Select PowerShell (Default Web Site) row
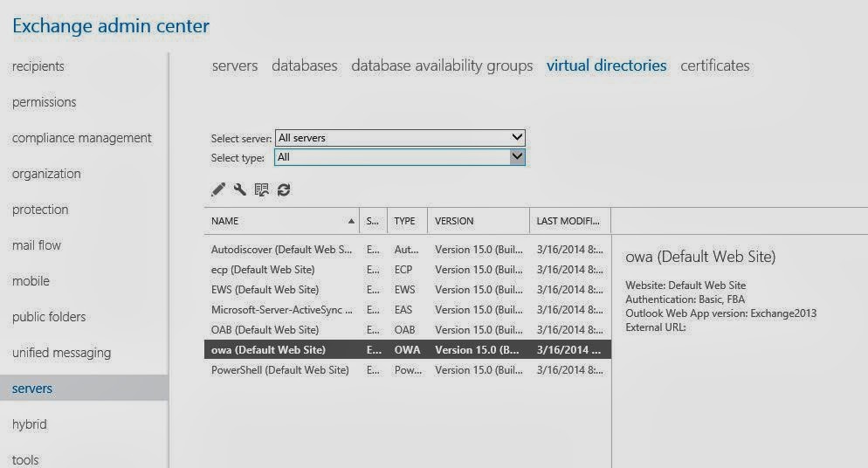The height and width of the screenshot is (468, 868). [279, 370]
